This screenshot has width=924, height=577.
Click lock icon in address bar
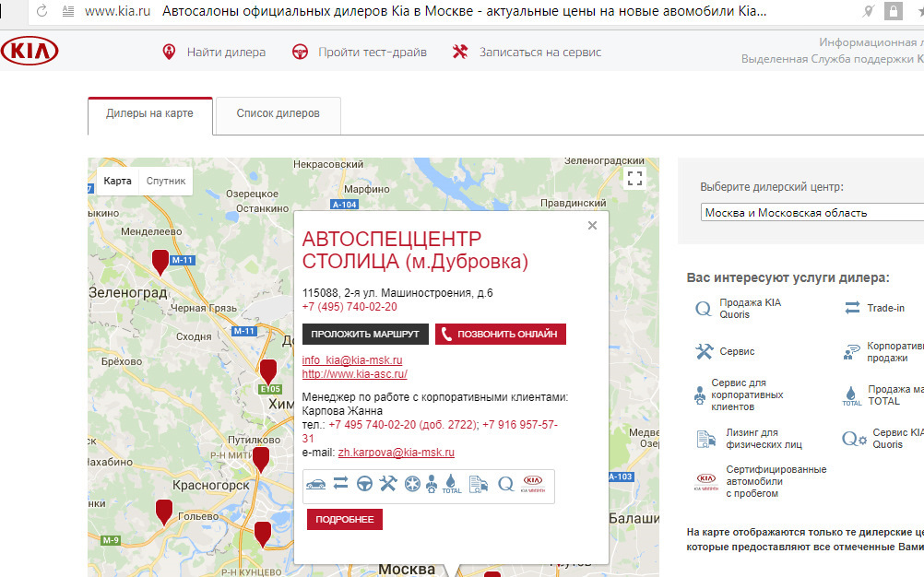pos(894,10)
